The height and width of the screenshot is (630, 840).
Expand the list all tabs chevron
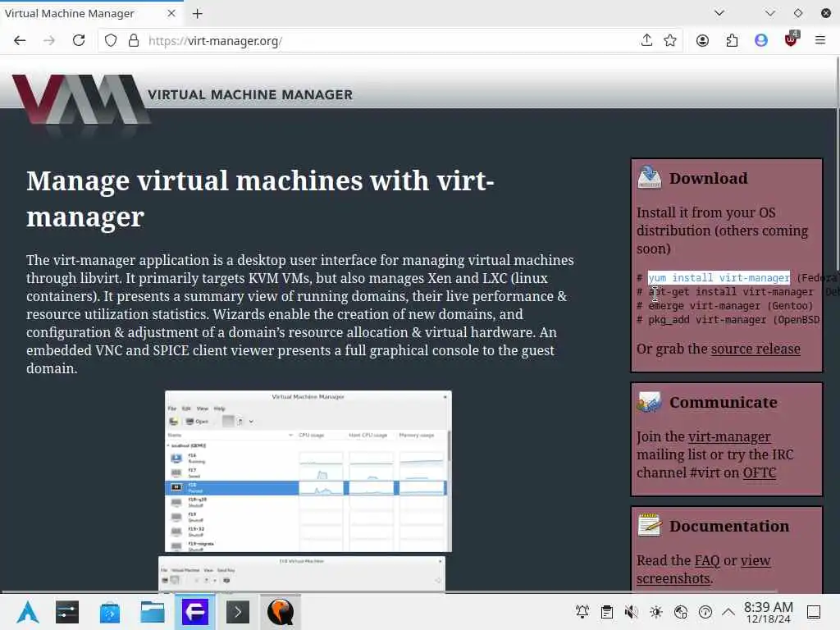719,13
